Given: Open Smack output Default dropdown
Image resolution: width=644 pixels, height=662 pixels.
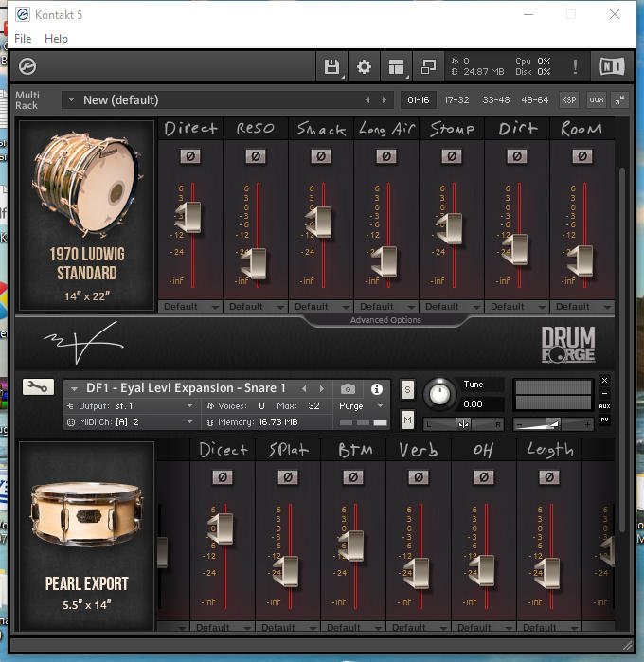Looking at the screenshot, I should point(321,307).
